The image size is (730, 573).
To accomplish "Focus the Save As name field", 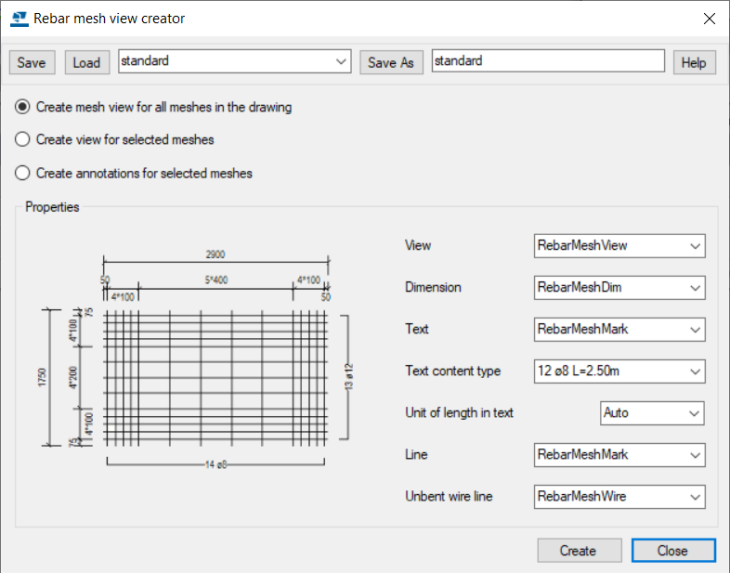I will tap(548, 61).
